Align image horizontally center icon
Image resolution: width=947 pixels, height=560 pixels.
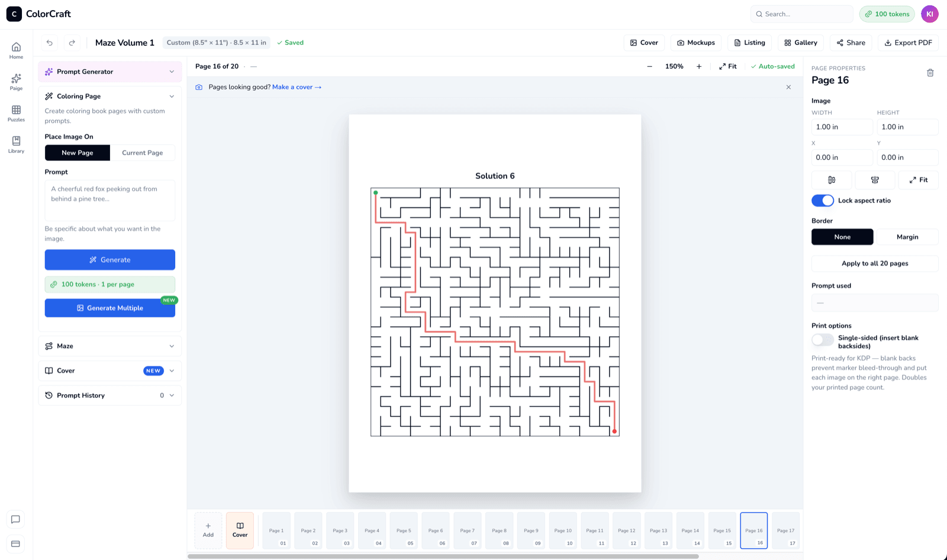(832, 180)
